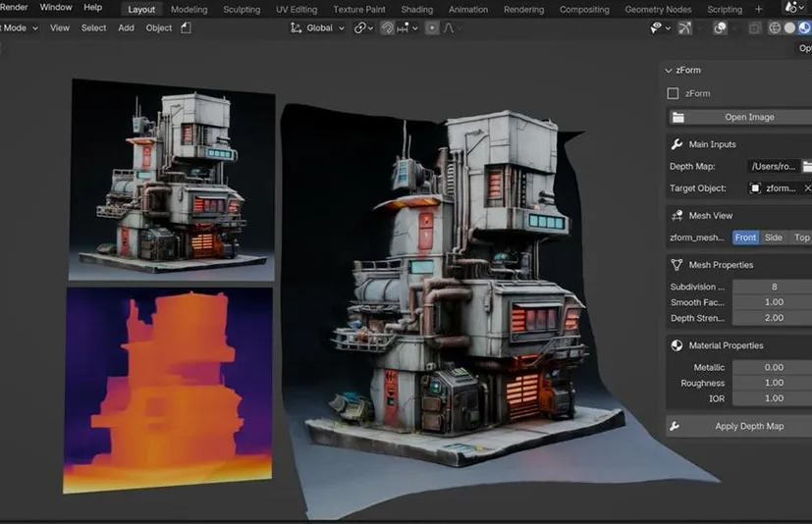The height and width of the screenshot is (524, 812).
Task: Open the Help menu
Action: 92,7
